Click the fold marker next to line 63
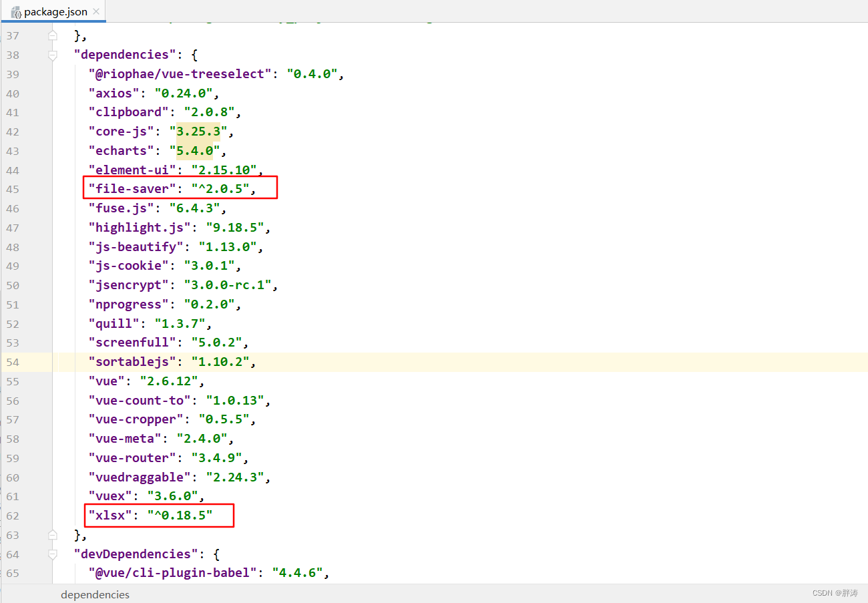 pos(53,535)
